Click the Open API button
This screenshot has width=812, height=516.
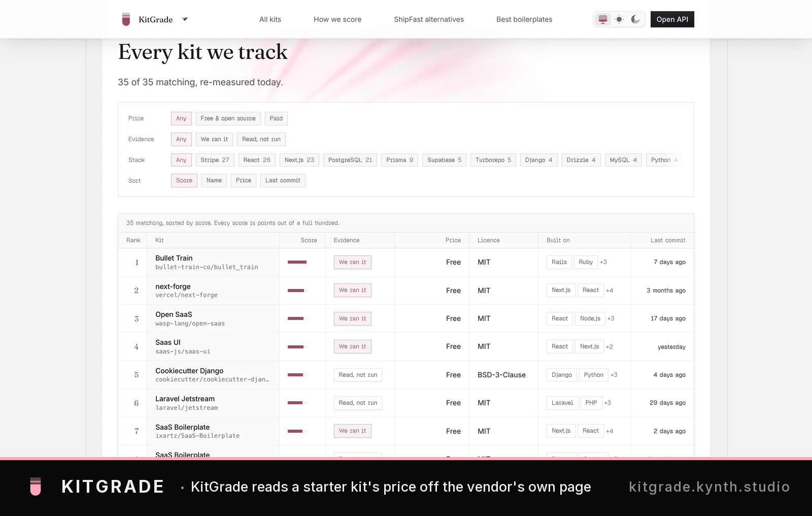(672, 19)
